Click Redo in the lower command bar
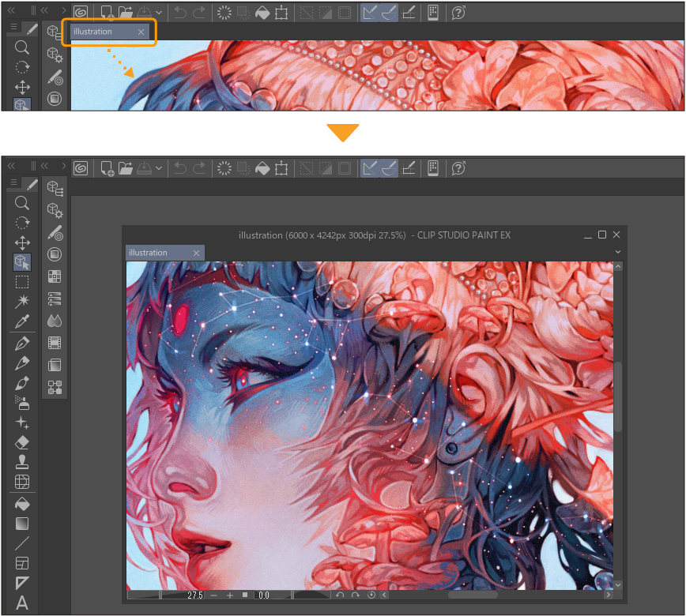Viewport: 686px width, 616px height. click(199, 168)
